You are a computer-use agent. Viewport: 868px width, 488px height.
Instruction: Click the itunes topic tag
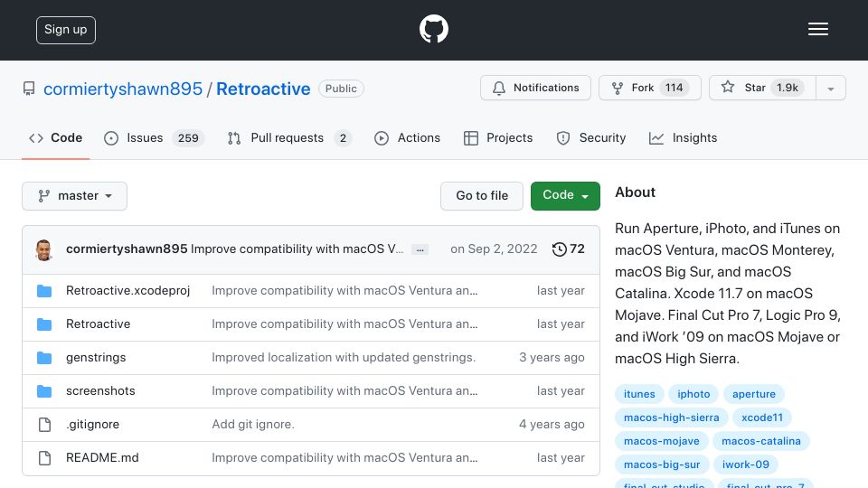pos(639,394)
